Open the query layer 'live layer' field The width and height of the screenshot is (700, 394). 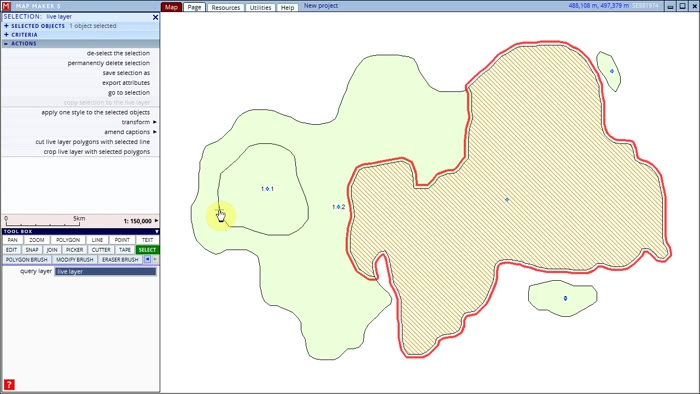click(105, 271)
